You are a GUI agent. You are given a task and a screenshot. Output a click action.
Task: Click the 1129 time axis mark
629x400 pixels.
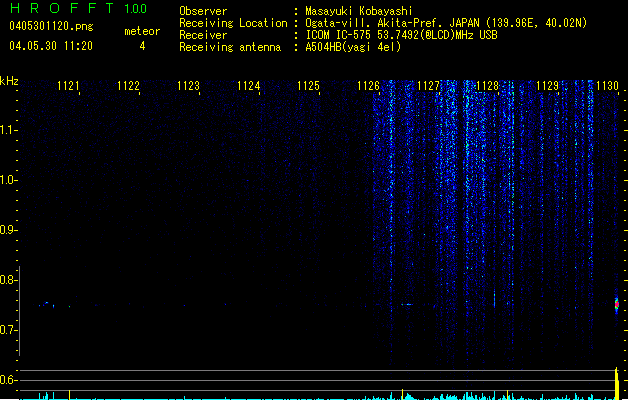pyautogui.click(x=548, y=86)
